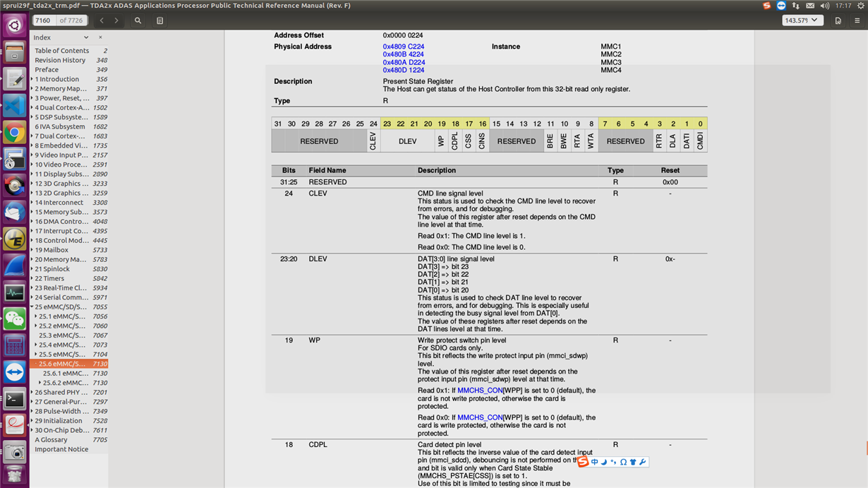Open the Files manager dock icon
Screen dimensions: 868x488
point(14,53)
